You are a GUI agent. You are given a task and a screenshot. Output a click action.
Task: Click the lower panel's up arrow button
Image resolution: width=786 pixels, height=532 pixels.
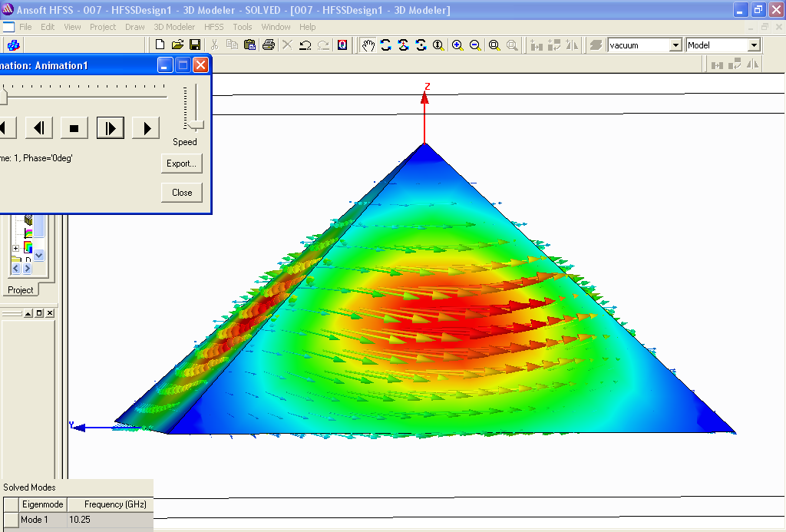coord(28,313)
